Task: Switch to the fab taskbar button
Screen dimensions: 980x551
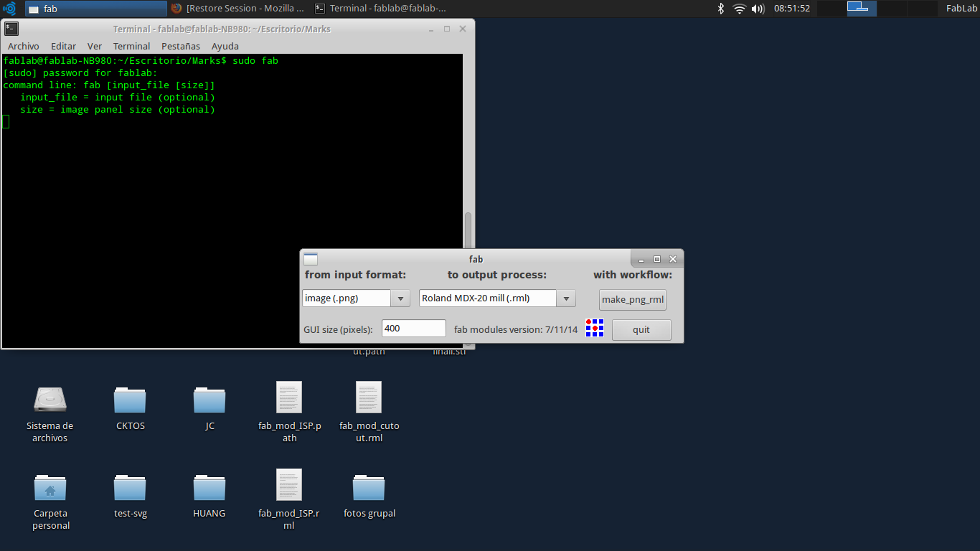Action: click(95, 9)
